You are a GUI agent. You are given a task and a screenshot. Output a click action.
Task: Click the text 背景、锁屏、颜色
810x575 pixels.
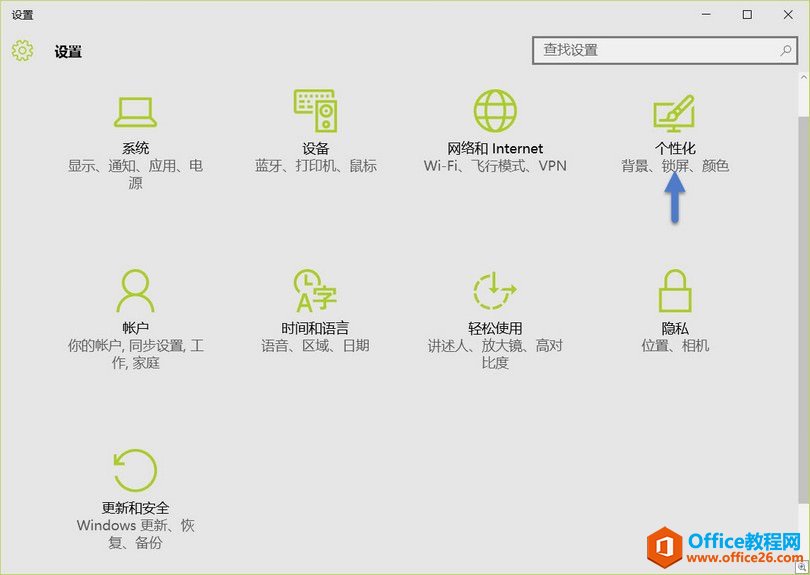(x=675, y=166)
